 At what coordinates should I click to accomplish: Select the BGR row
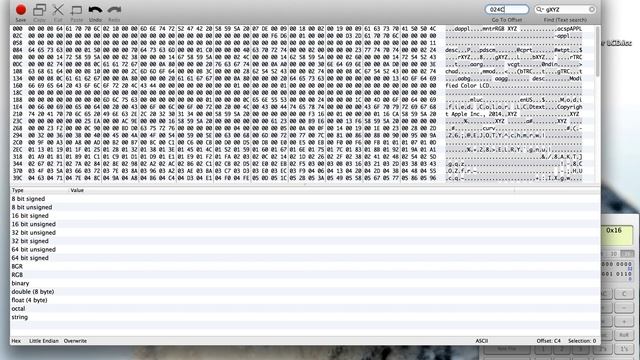(x=305, y=266)
